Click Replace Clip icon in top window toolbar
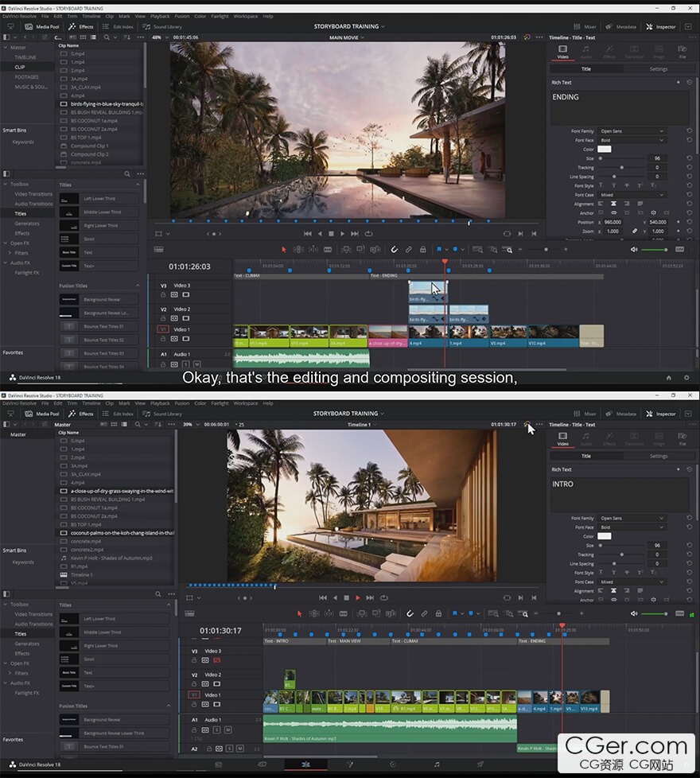Viewport: 700px width, 778px height. pos(375,250)
